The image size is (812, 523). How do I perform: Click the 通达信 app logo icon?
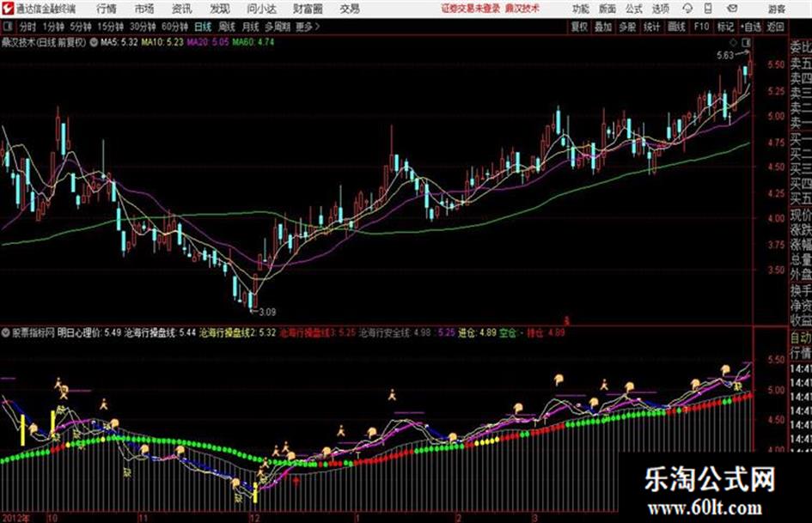(x=7, y=9)
